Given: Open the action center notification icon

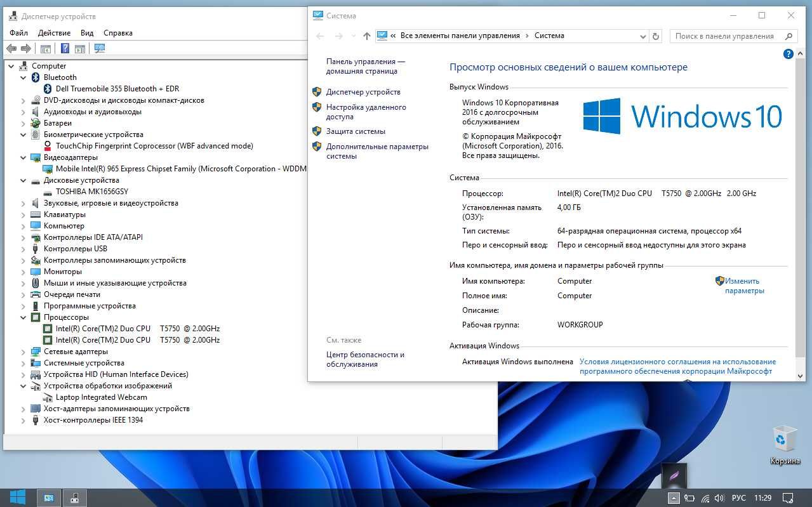Looking at the screenshot, I should tap(787, 498).
